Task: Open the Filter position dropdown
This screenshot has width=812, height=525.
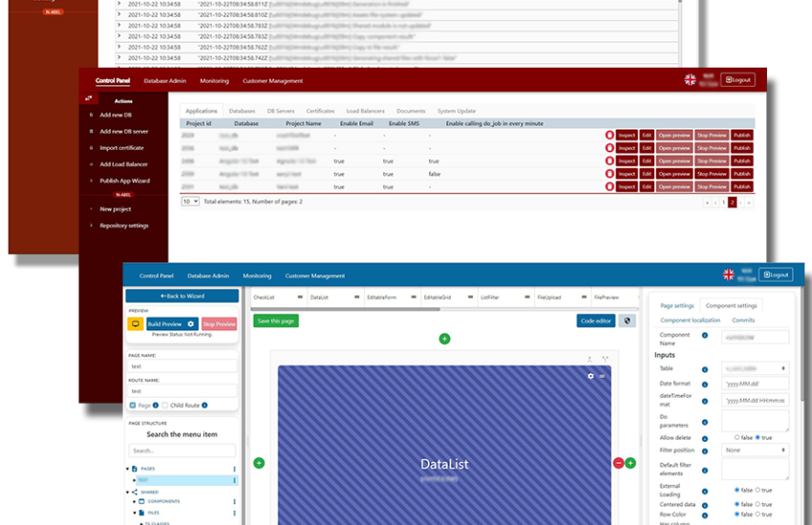Action: pyautogui.click(x=756, y=450)
